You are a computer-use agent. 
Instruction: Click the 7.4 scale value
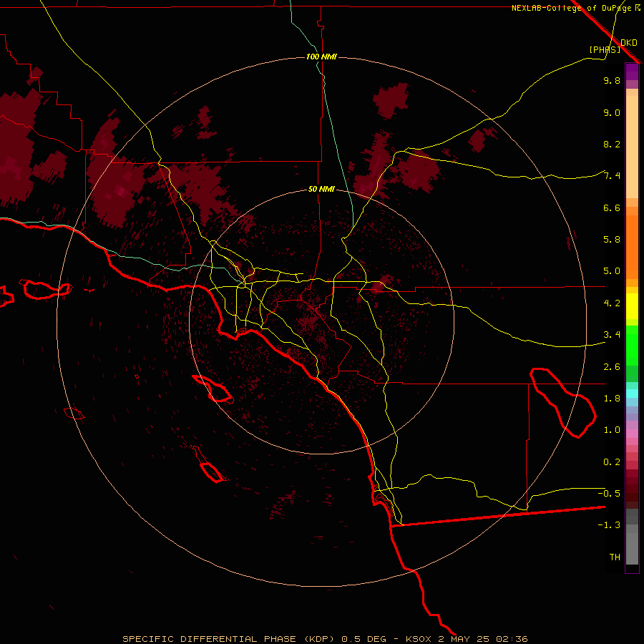tap(612, 176)
